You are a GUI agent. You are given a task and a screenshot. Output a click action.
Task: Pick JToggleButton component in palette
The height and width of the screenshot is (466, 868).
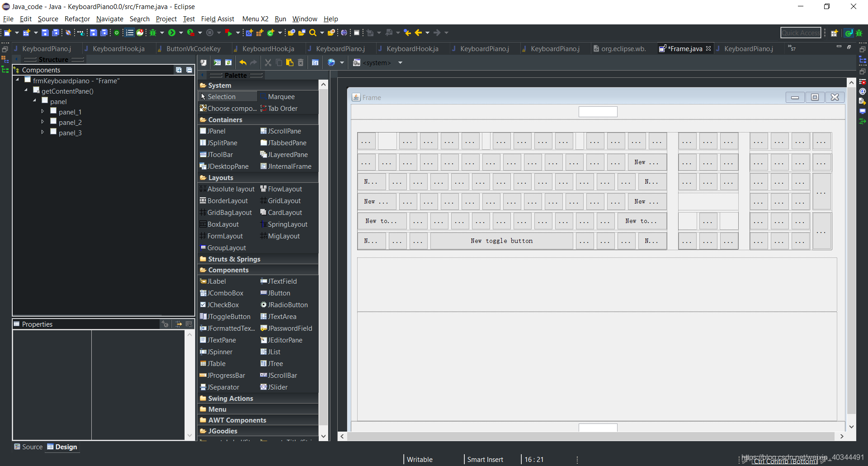(x=225, y=317)
